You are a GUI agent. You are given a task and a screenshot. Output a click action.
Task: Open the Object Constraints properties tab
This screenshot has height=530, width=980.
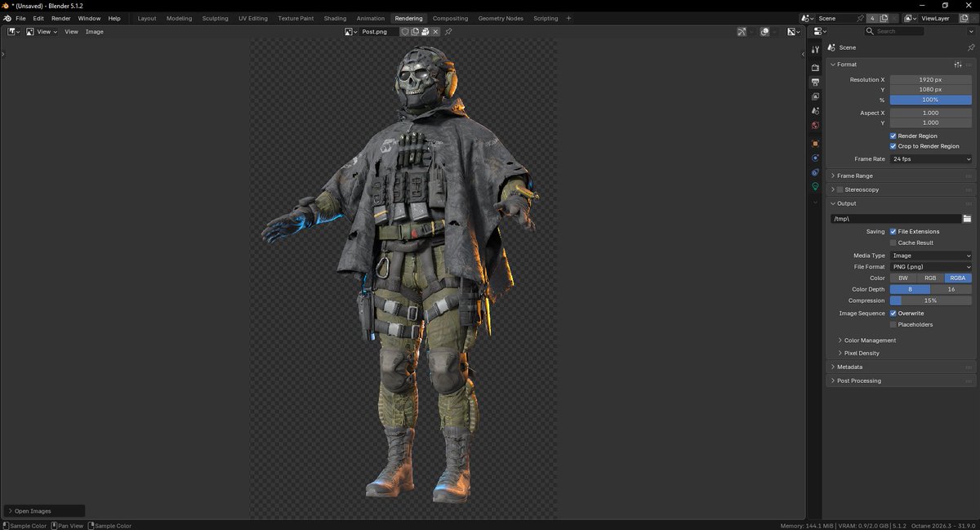(x=815, y=172)
